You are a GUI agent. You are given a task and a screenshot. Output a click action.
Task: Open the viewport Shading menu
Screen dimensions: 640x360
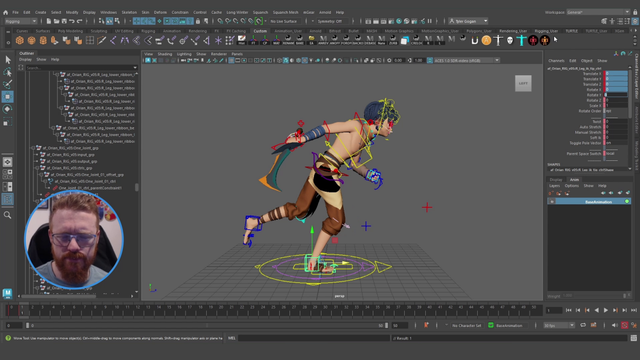tap(164, 54)
